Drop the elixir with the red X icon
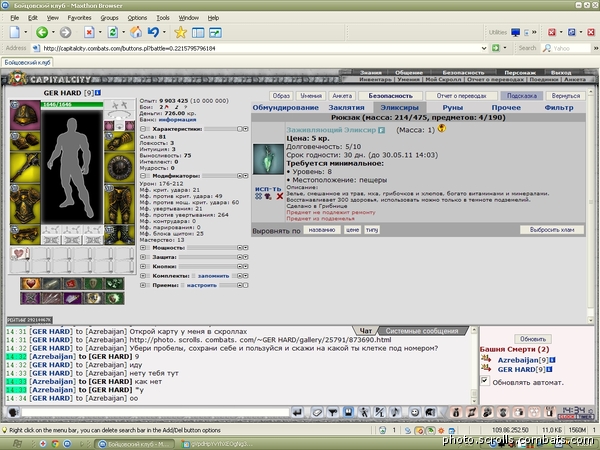The width and height of the screenshot is (600, 450). [x=280, y=196]
